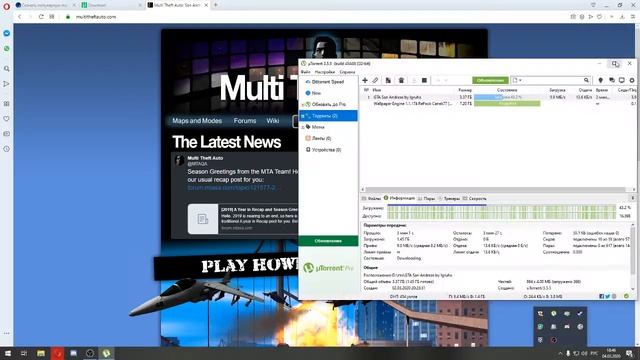
Task: Click Wallpaper Engine torrent green progress bar
Action: click(507, 104)
